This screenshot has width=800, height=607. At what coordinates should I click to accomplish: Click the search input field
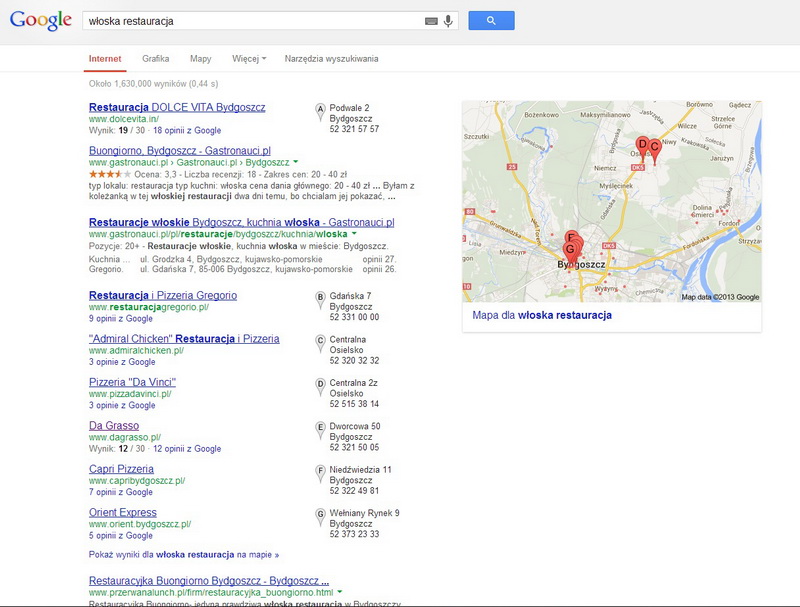(x=253, y=21)
